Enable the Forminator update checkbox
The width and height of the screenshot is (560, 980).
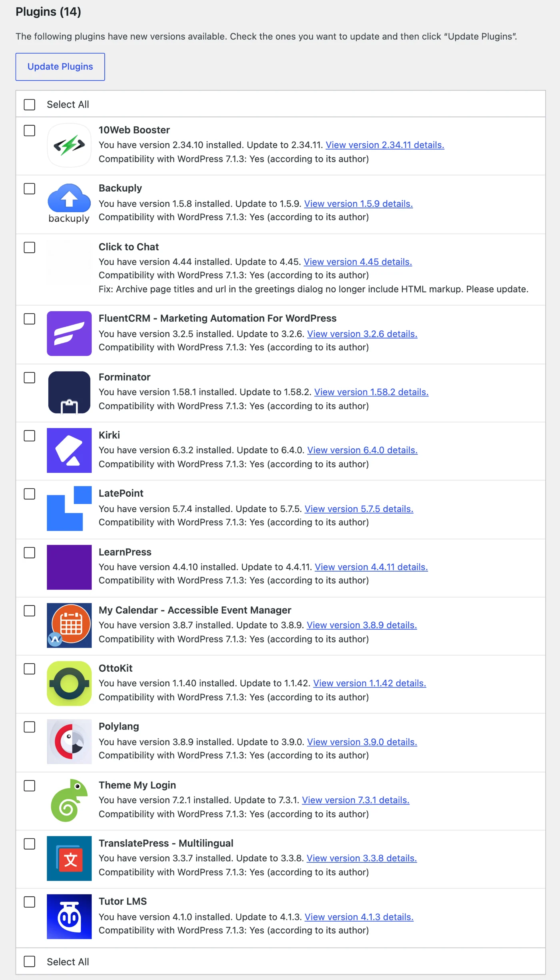point(30,378)
